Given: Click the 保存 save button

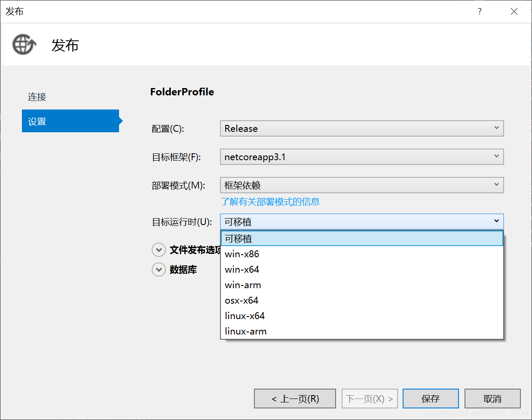Looking at the screenshot, I should coord(431,399).
